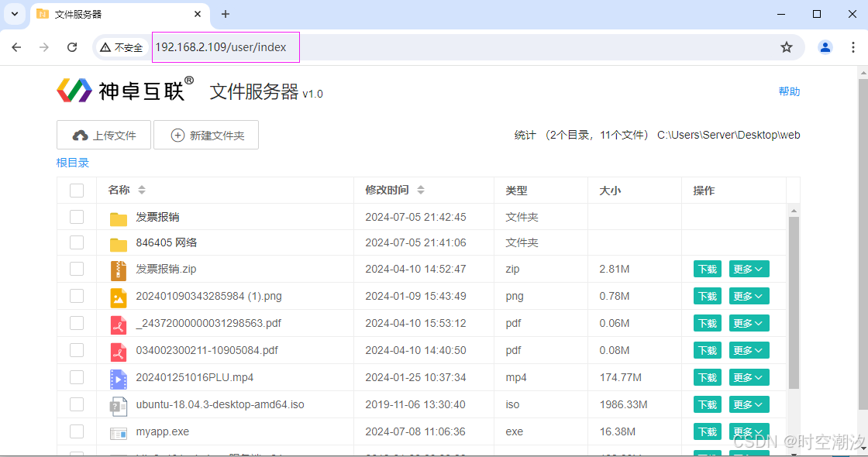Click the unknown-file icon for the ubuntu iso

click(x=118, y=406)
